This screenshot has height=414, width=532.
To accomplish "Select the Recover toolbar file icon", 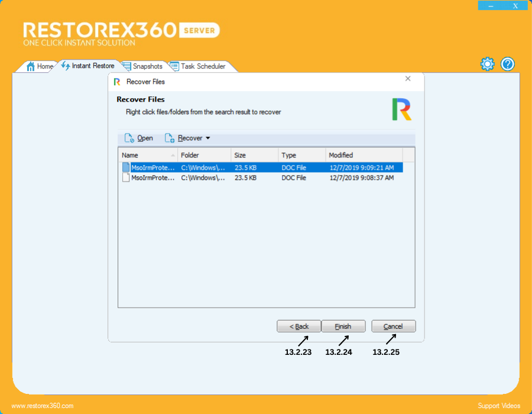I will 169,138.
